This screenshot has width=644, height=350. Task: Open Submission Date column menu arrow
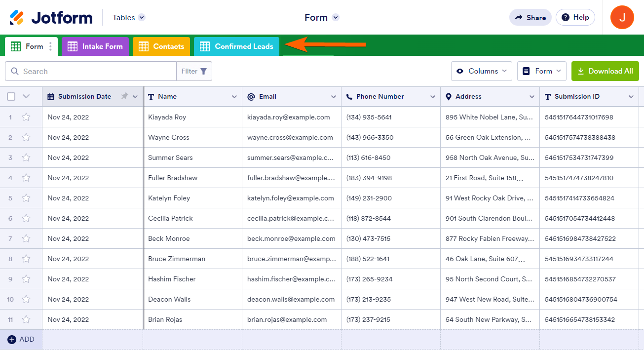point(135,97)
